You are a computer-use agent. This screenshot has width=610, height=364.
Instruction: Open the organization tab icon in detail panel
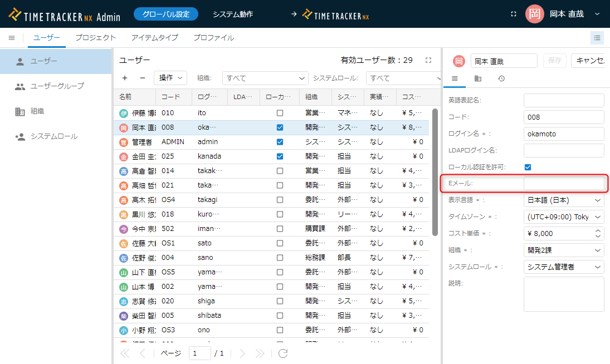(x=478, y=78)
